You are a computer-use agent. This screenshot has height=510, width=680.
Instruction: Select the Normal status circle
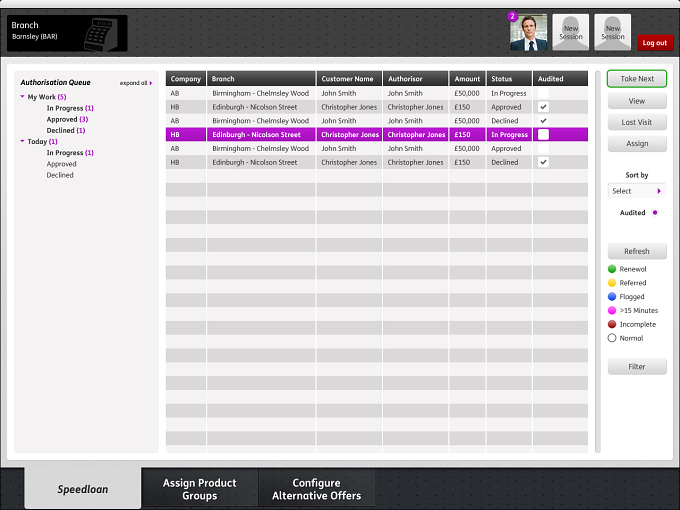pos(612,338)
